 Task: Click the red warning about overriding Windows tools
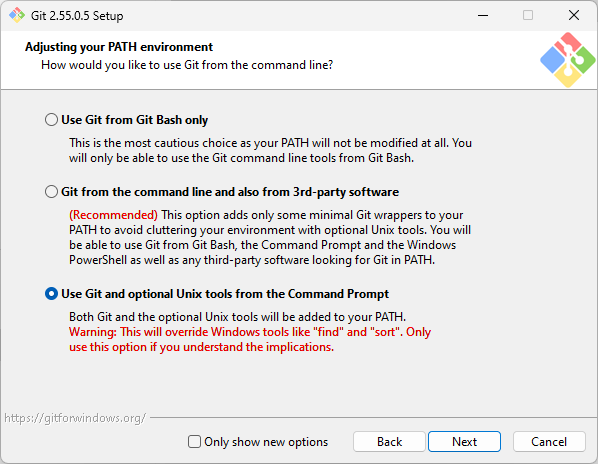[250, 339]
